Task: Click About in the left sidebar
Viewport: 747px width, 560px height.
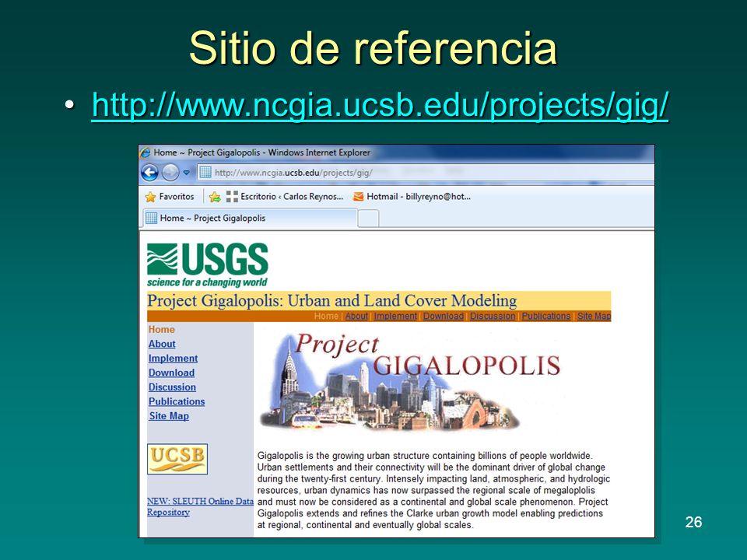Action: 162,344
